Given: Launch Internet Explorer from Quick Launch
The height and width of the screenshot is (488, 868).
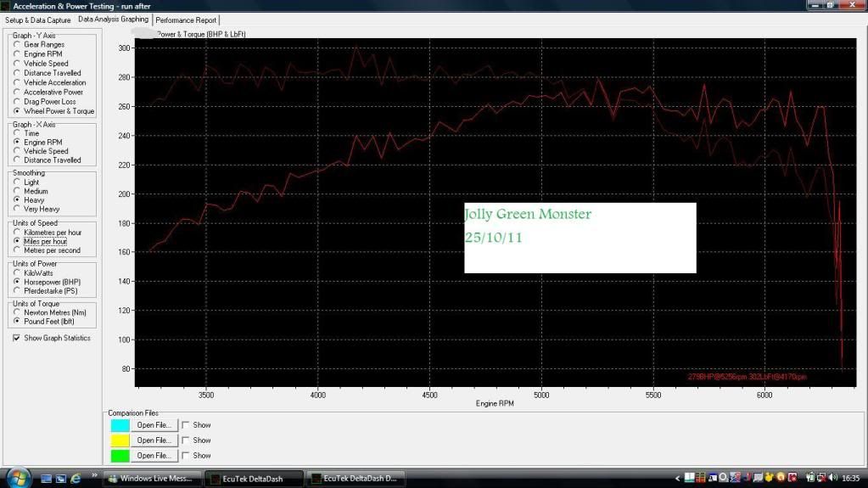Looking at the screenshot, I should (76, 478).
